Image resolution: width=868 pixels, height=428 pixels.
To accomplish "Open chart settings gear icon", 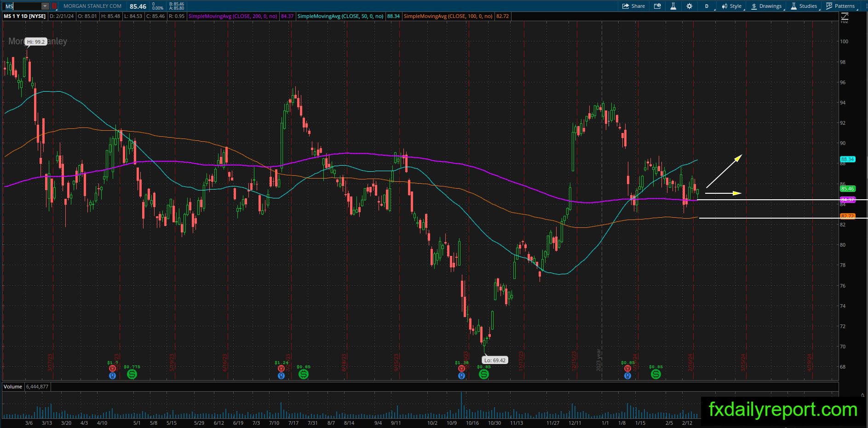I will pos(689,6).
